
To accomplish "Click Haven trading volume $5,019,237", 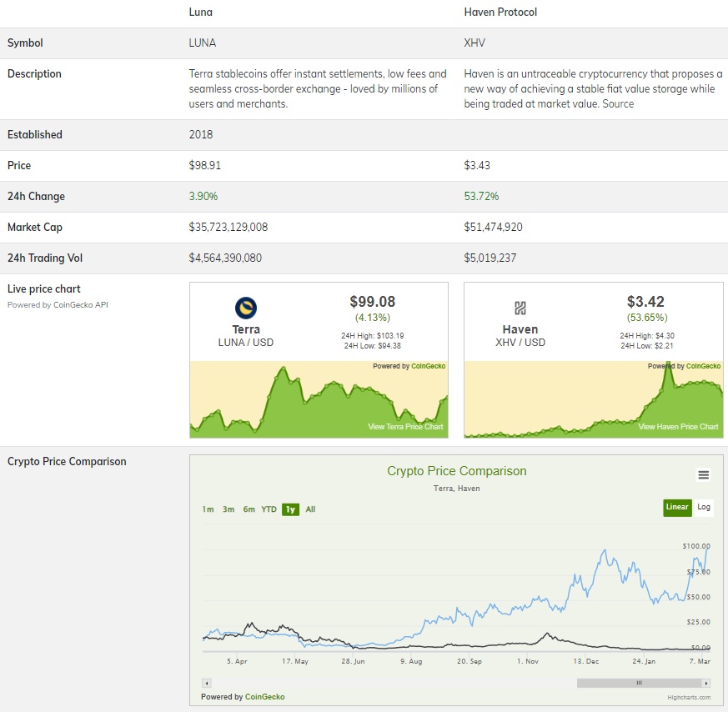I will [x=490, y=258].
